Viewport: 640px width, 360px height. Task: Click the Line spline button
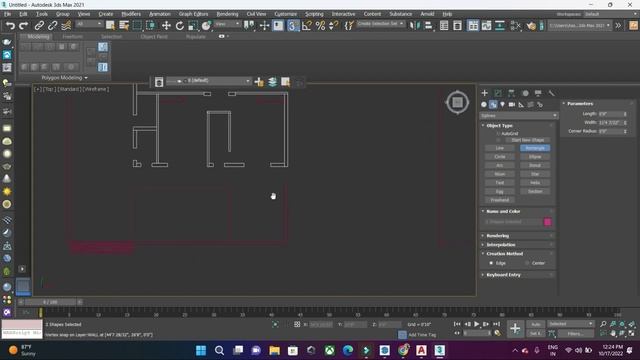[x=500, y=148]
